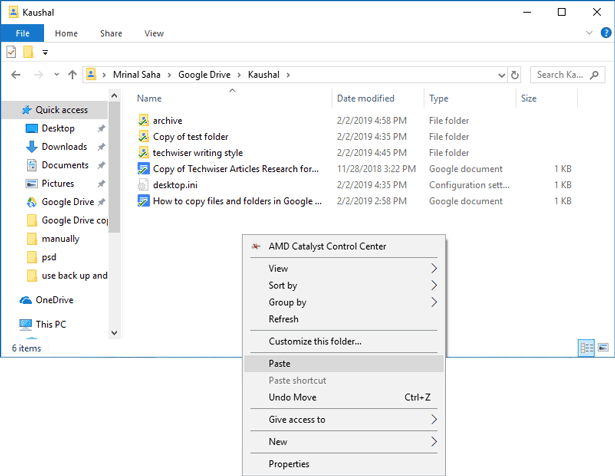
Task: Open the File tab
Action: [x=22, y=33]
